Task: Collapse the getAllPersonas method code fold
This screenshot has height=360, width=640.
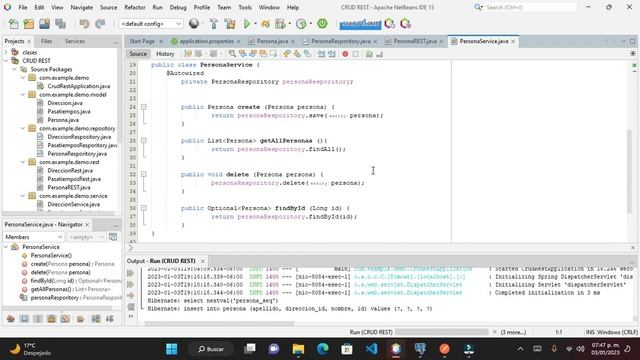Action: (x=144, y=140)
